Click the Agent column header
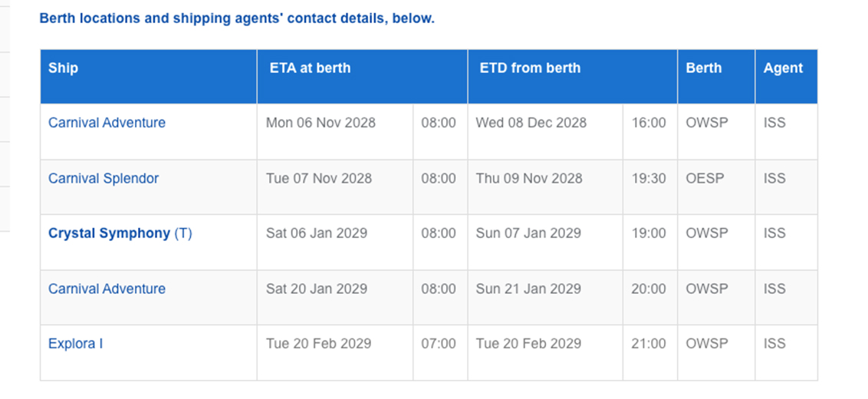Image resolution: width=868 pixels, height=399 pixels. coord(783,68)
